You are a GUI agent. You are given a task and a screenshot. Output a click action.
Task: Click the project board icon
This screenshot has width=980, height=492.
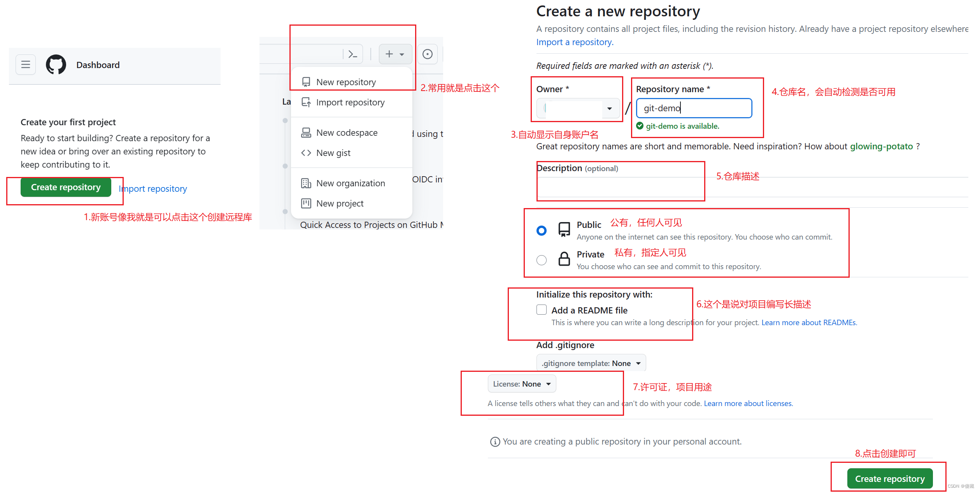[306, 203]
